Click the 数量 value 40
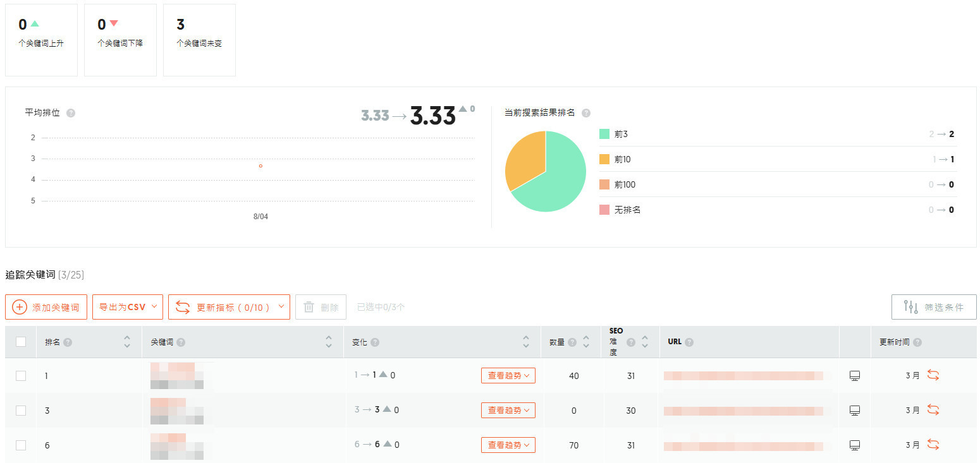980x463 pixels. pyautogui.click(x=574, y=376)
